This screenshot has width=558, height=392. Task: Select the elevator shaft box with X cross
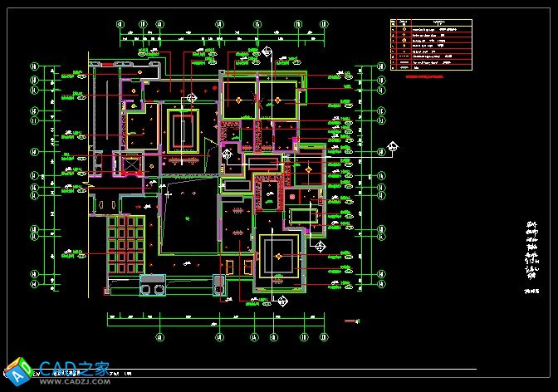[x=131, y=164]
